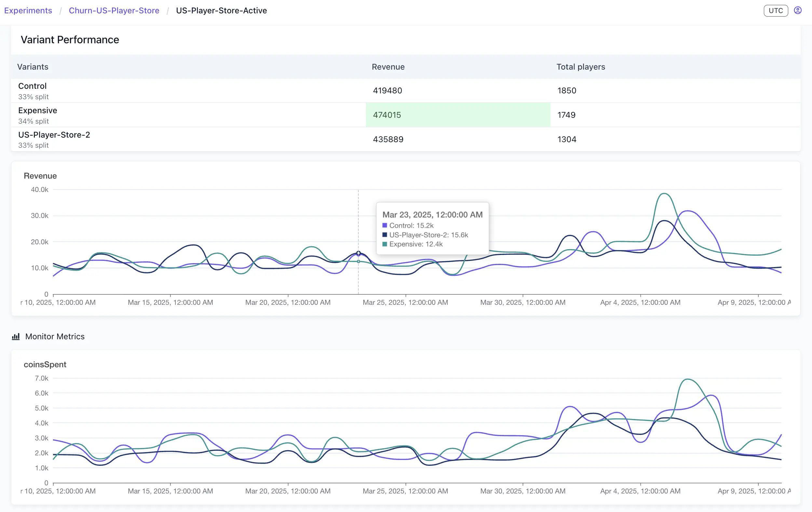Click the purple Control legend swatch in tooltip

pyautogui.click(x=385, y=225)
